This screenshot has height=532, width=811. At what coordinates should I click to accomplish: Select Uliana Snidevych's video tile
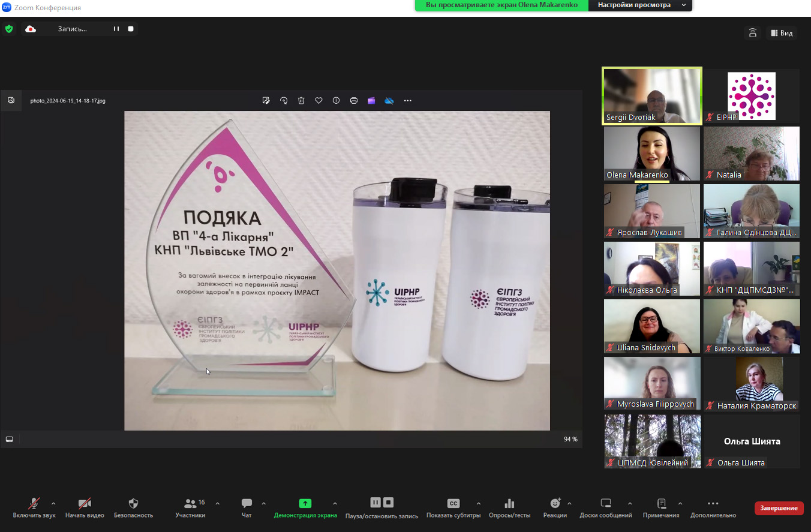coord(652,326)
